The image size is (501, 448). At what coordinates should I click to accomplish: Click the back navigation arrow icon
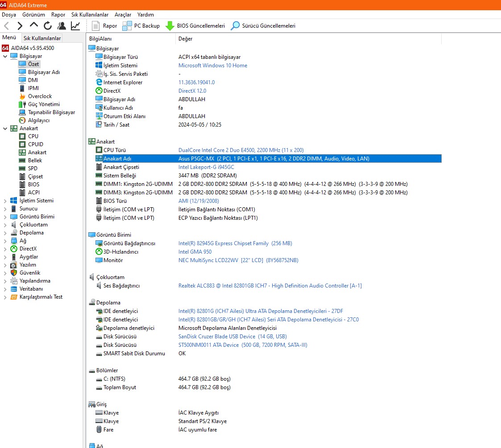[7, 26]
